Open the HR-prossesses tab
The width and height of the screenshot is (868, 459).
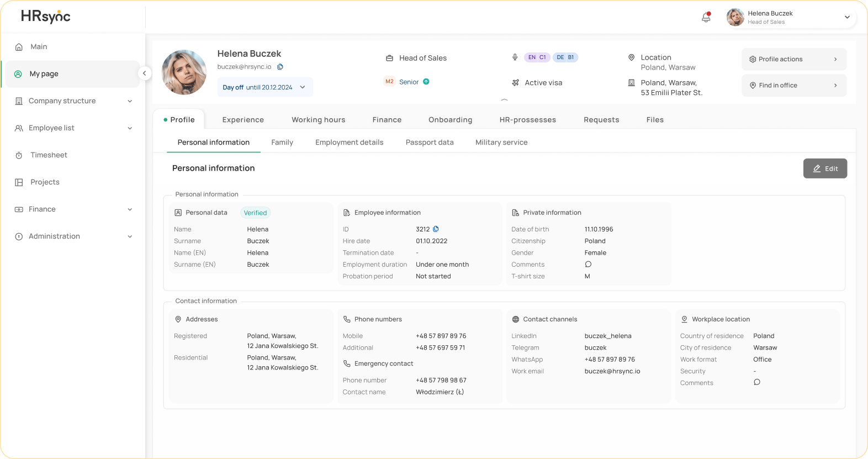(x=528, y=120)
